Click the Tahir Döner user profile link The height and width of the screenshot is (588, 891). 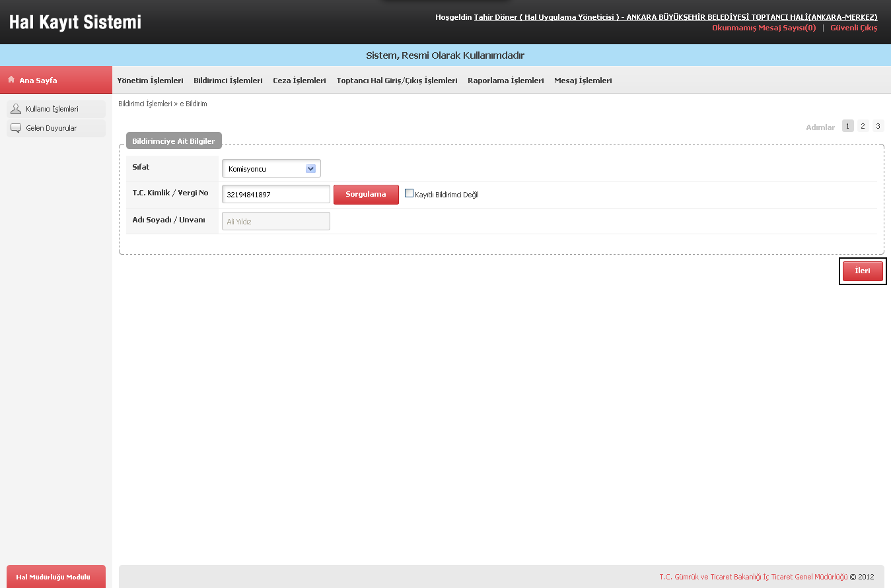(676, 17)
